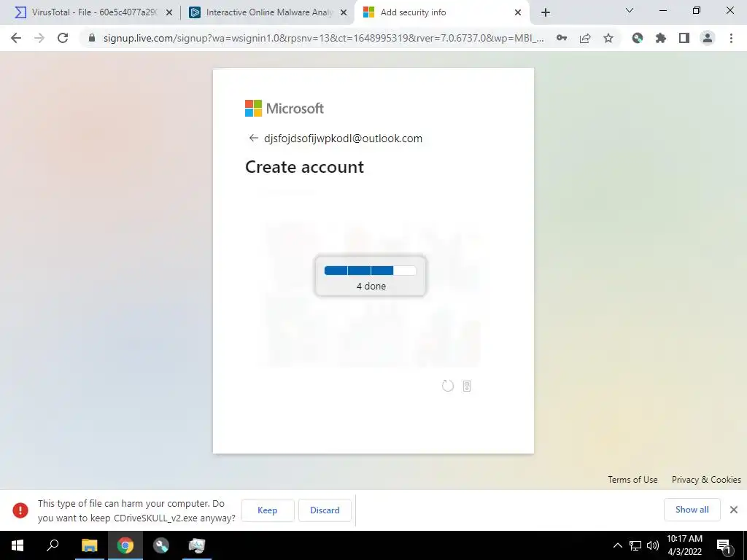
Task: Go back from outlook.com email arrow
Action: point(253,138)
